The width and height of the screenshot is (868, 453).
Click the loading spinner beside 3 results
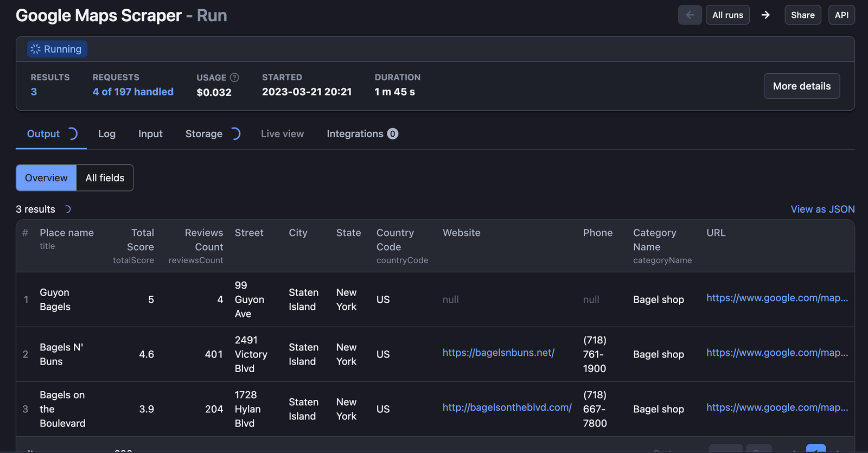pos(67,209)
